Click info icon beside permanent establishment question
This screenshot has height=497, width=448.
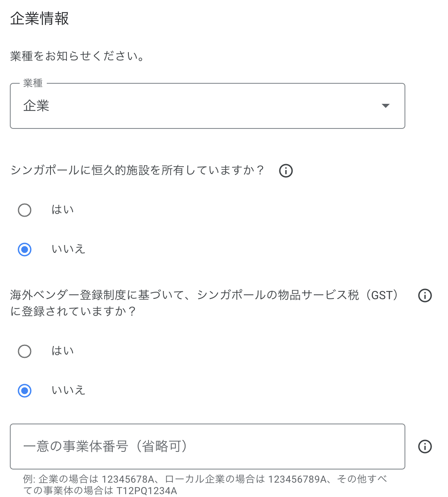pyautogui.click(x=286, y=170)
